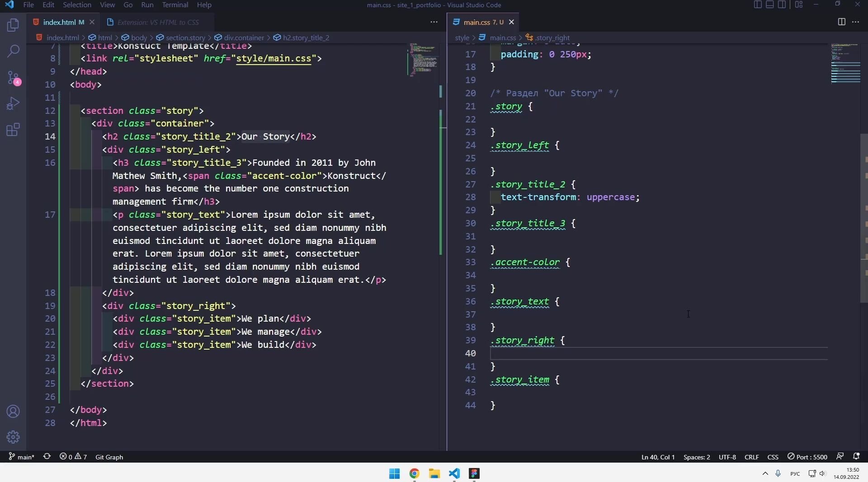Open Figma from taskbar
The height and width of the screenshot is (482, 868).
click(474, 473)
